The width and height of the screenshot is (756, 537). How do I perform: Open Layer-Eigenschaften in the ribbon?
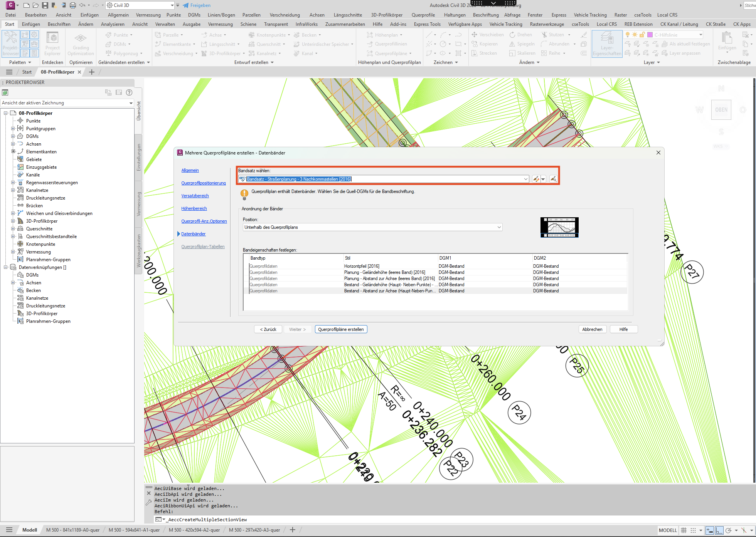pyautogui.click(x=607, y=44)
